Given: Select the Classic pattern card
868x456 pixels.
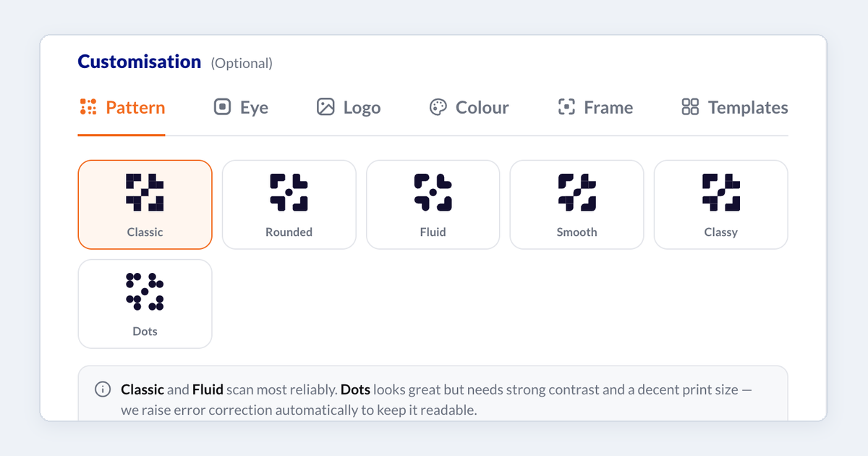Looking at the screenshot, I should click(x=145, y=205).
